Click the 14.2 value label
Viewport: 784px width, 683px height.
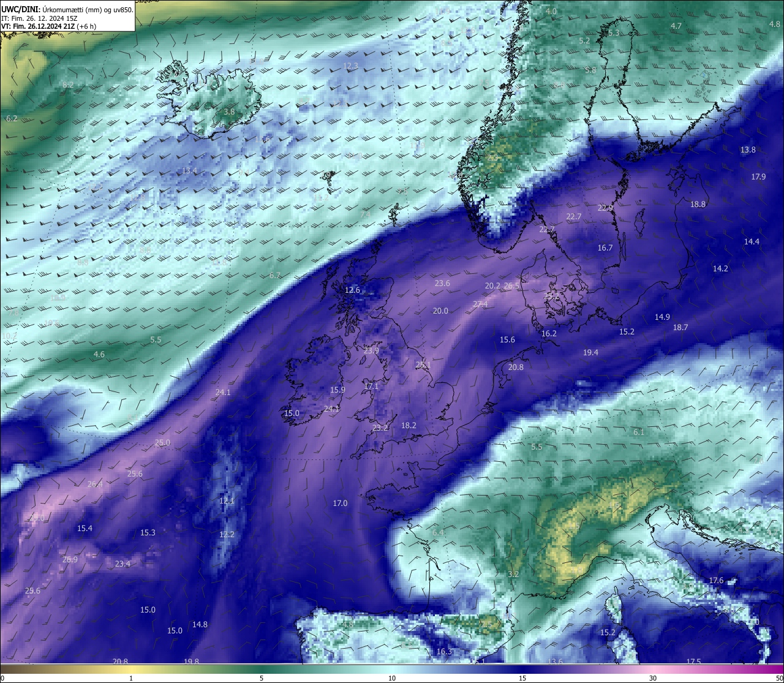(720, 269)
